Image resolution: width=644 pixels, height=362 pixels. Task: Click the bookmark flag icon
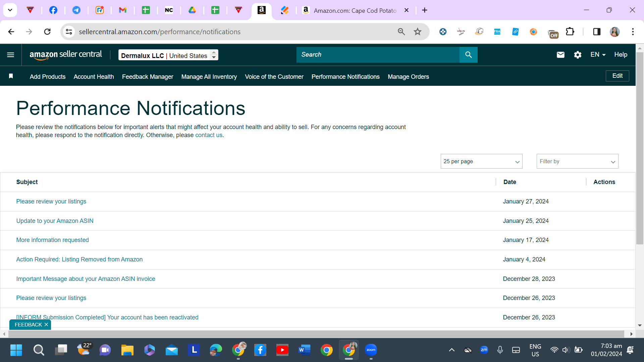point(11,76)
